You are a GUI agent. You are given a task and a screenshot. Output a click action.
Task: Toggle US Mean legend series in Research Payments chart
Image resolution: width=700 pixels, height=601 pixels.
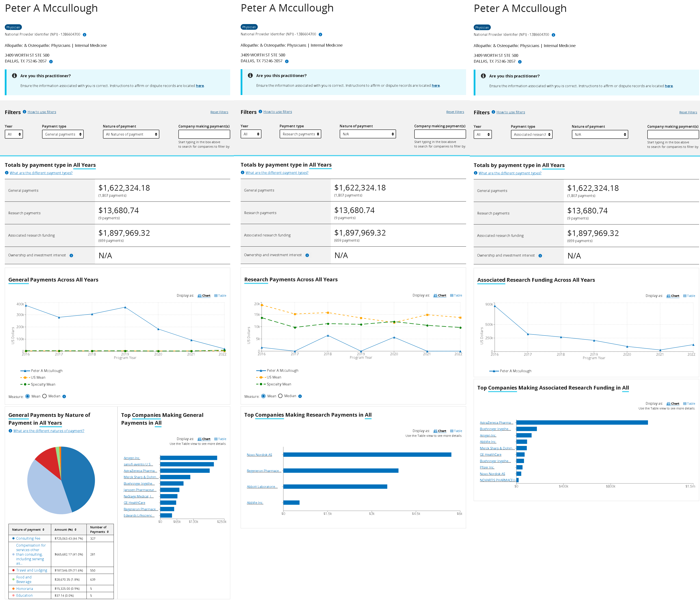(269, 377)
